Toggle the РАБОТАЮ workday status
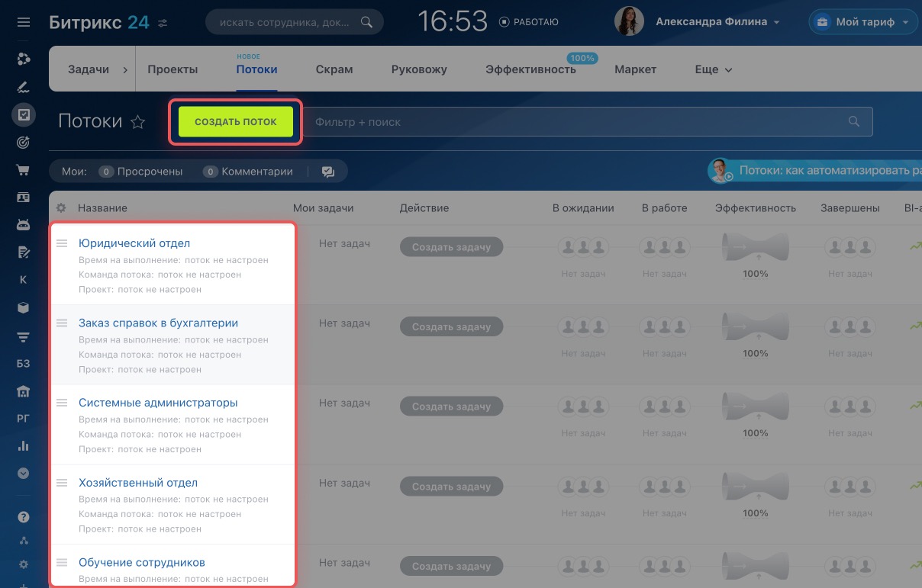 (x=529, y=22)
